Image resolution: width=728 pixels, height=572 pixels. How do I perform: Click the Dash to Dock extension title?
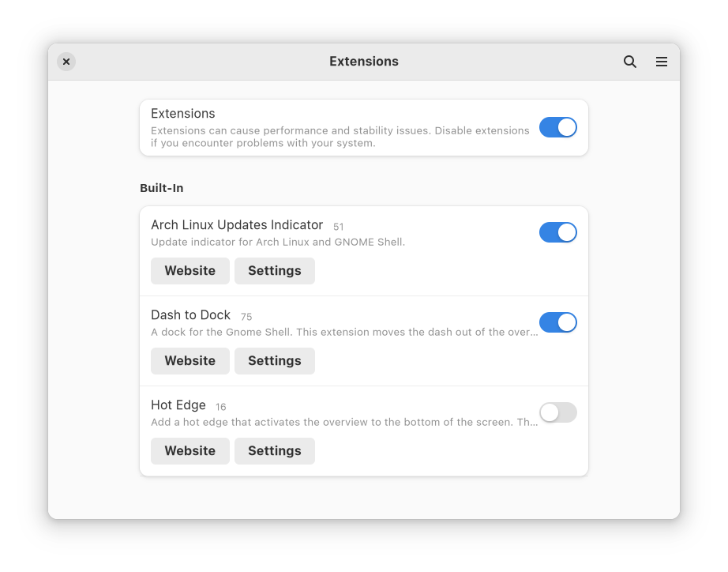(x=190, y=314)
